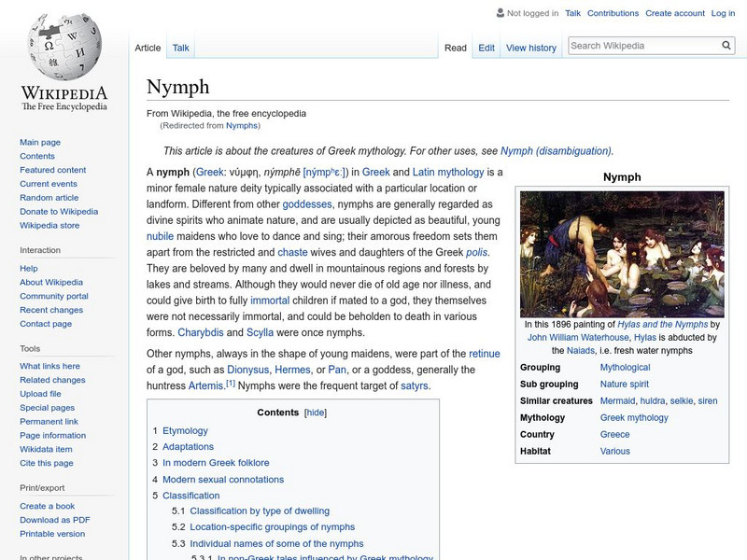This screenshot has width=747, height=560.
Task: Jump to Individual names of some nymphs
Action: [276, 543]
